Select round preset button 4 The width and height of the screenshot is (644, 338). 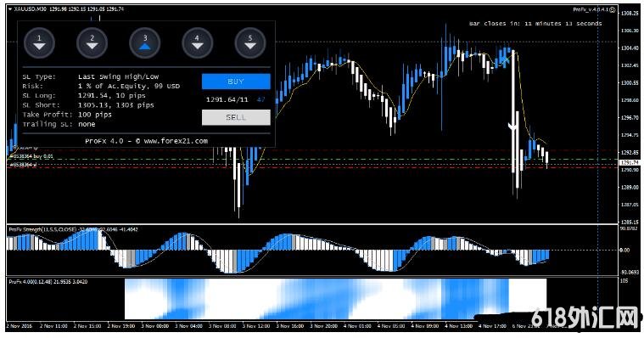click(x=198, y=42)
